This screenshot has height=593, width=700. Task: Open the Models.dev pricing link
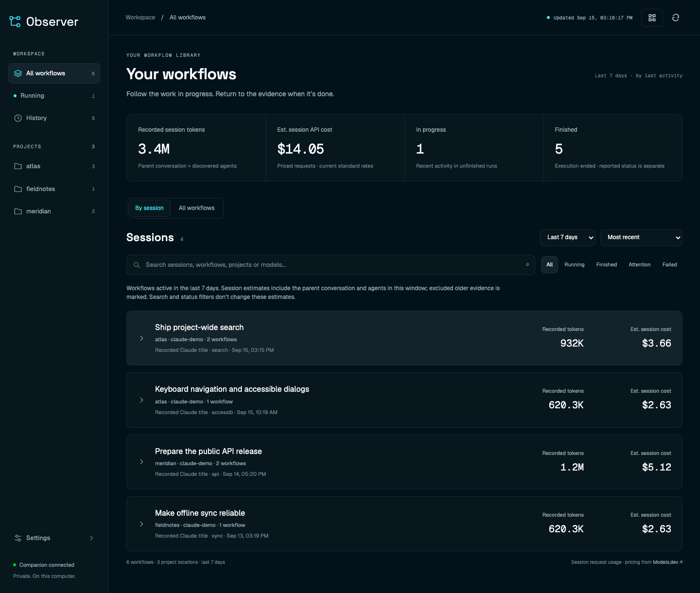click(x=667, y=562)
